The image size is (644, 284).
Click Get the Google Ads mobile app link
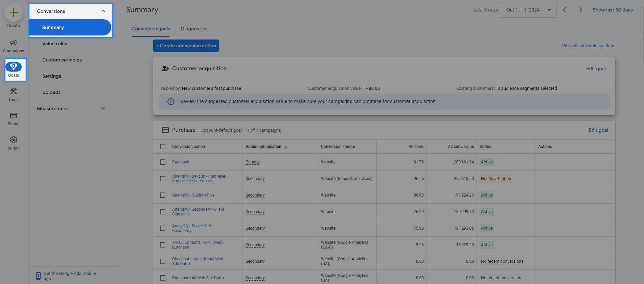click(70, 276)
